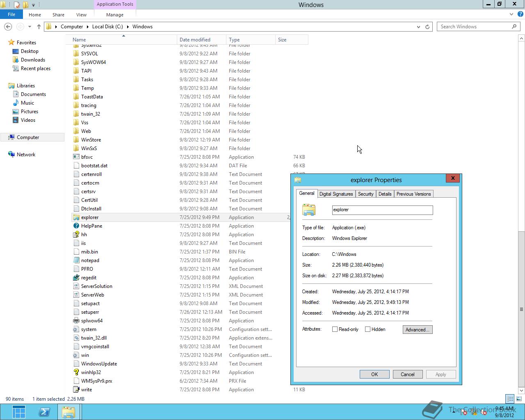Image resolution: width=525 pixels, height=420 pixels.
Task: Expand dropdown arrow after Local Disk (C:)
Action: 128,27
